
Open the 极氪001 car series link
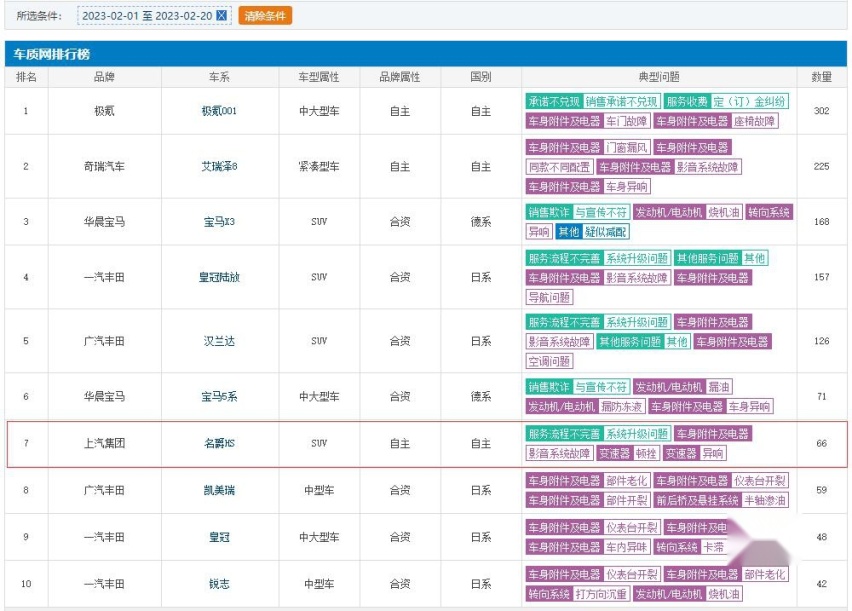219,111
